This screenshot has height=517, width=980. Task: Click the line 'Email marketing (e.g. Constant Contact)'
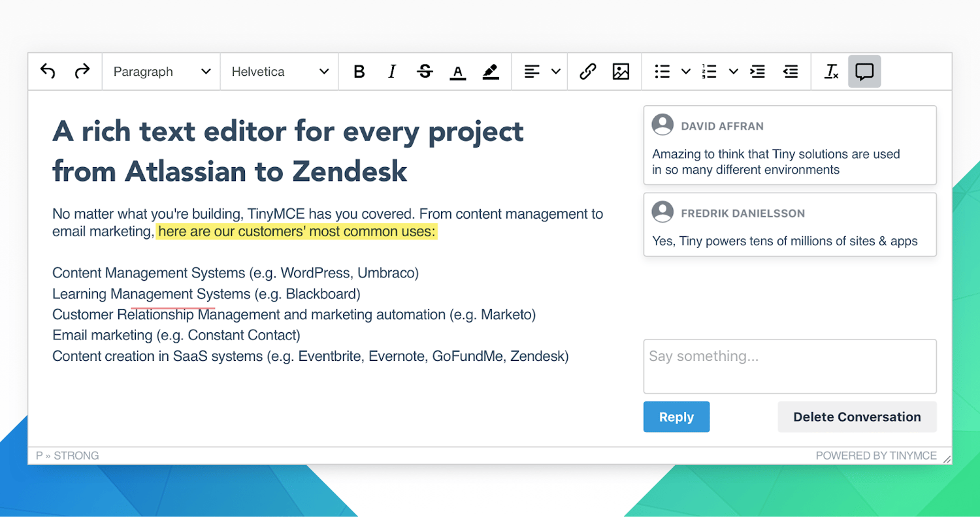click(x=176, y=336)
